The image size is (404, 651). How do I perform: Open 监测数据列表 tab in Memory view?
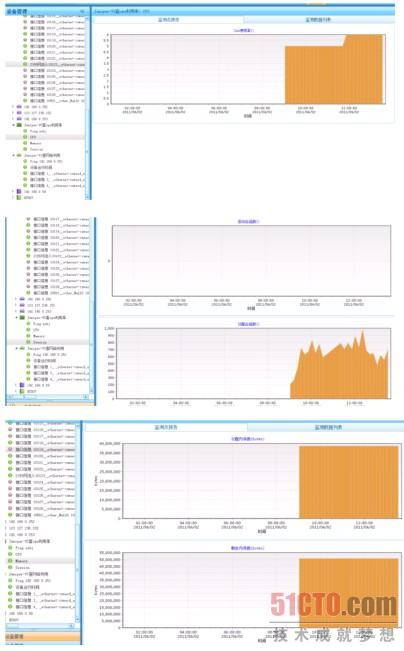(328, 427)
